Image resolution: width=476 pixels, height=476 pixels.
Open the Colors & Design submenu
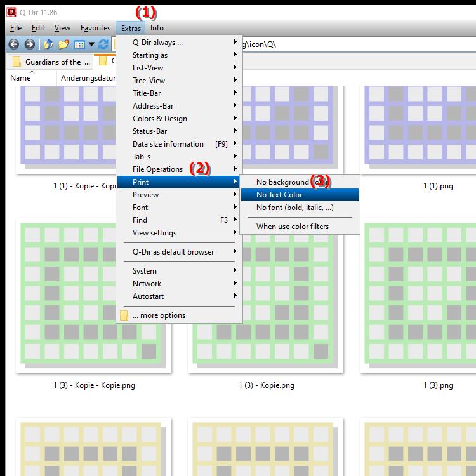179,119
